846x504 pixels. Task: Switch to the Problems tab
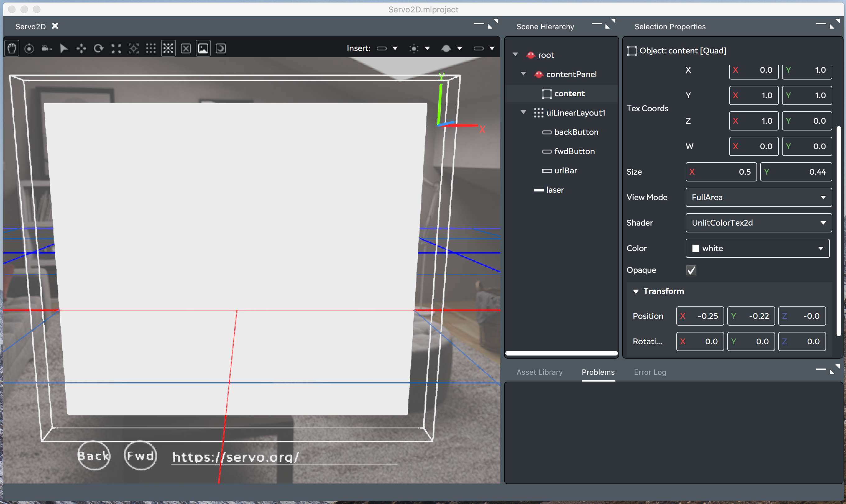click(598, 372)
